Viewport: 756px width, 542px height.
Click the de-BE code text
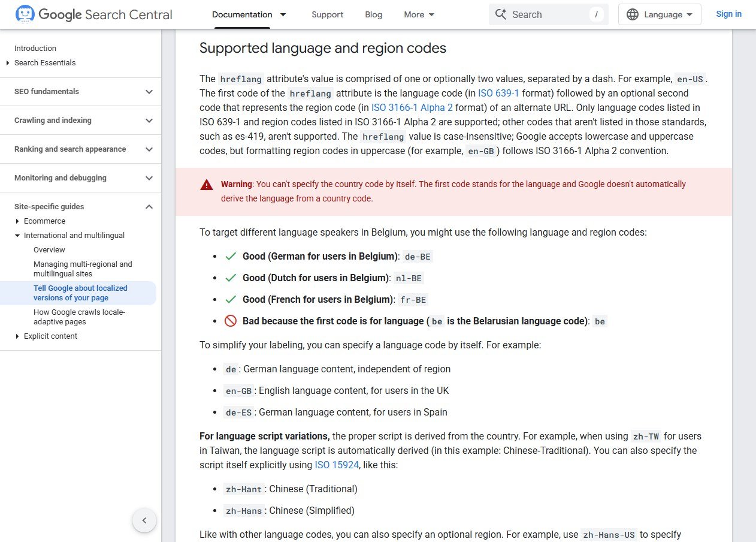(418, 257)
